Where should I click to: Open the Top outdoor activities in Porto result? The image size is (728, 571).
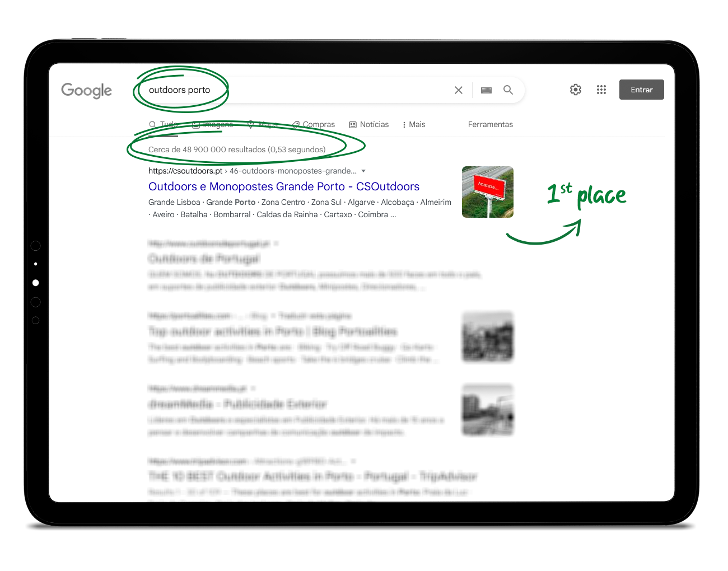click(x=273, y=331)
